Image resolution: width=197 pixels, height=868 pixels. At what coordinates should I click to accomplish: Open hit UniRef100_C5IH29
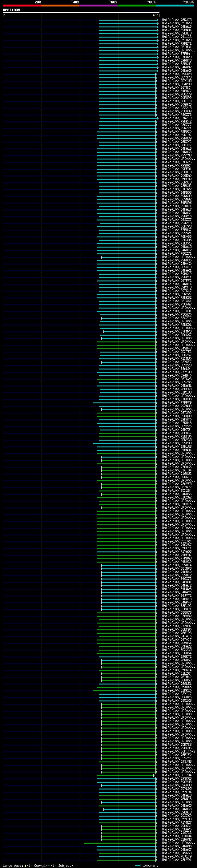pyautogui.click(x=177, y=23)
